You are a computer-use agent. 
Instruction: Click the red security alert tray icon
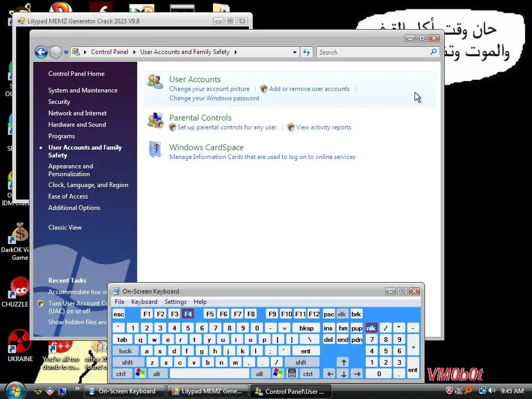click(x=449, y=391)
